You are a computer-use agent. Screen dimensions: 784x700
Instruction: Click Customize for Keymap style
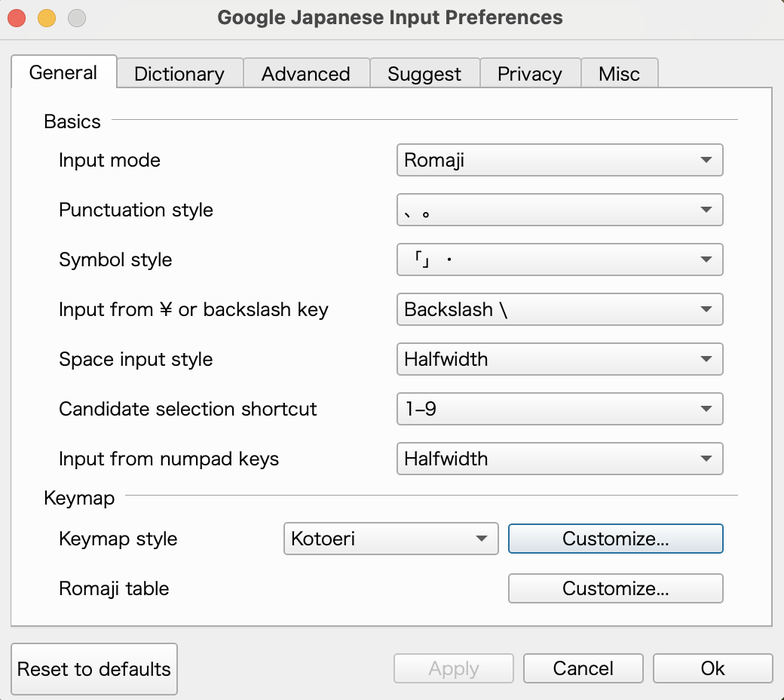pos(615,539)
